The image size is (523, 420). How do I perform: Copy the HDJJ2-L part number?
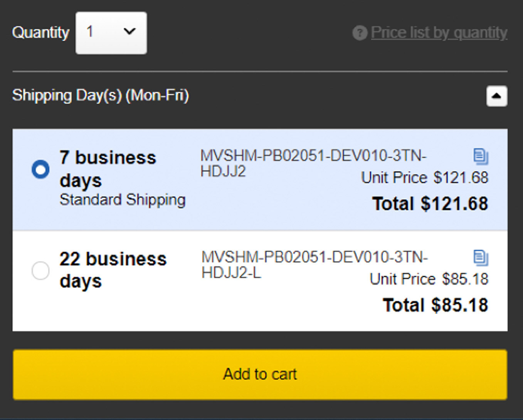(481, 258)
